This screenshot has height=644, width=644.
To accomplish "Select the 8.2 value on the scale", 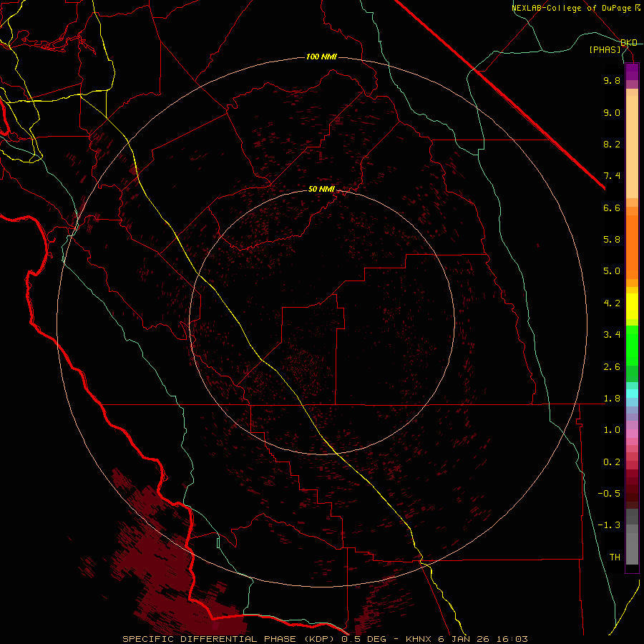I will point(612,144).
